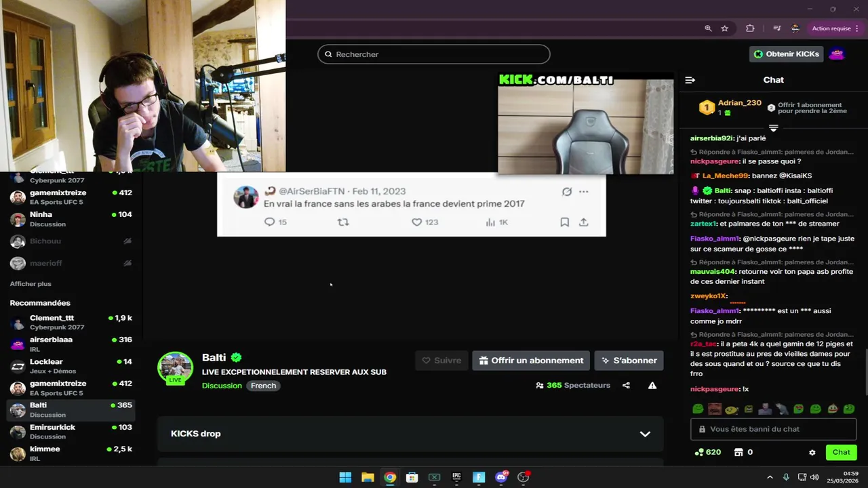Viewport: 868px width, 488px height.
Task: Like the tweet with heart icon
Action: tap(416, 222)
